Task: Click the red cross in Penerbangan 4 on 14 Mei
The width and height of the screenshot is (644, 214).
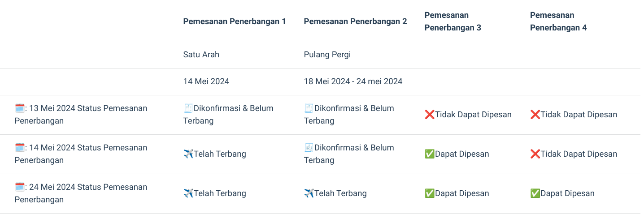Action: [535, 154]
